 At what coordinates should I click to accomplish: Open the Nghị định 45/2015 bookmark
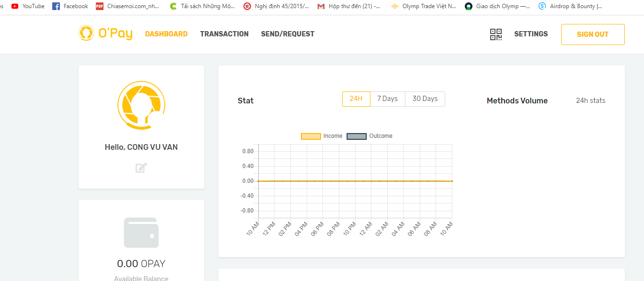tap(276, 6)
